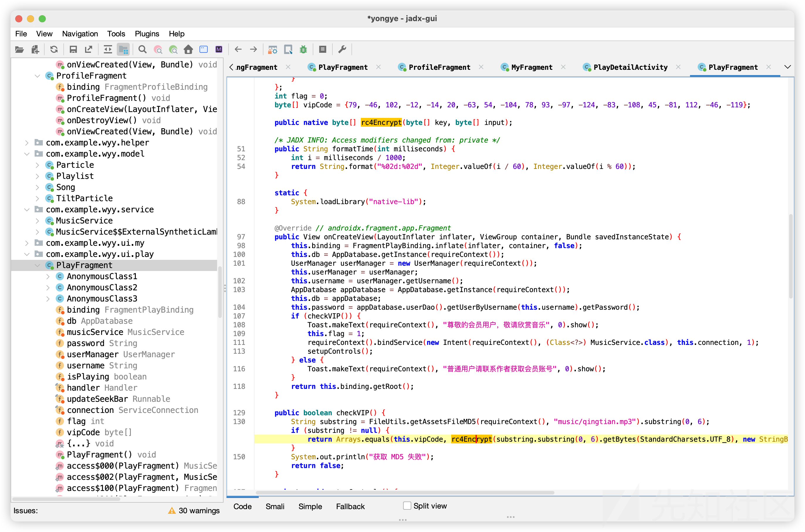This screenshot has height=532, width=805.
Task: Click the highlighted rc4Encrypt native declaration
Action: coord(381,123)
